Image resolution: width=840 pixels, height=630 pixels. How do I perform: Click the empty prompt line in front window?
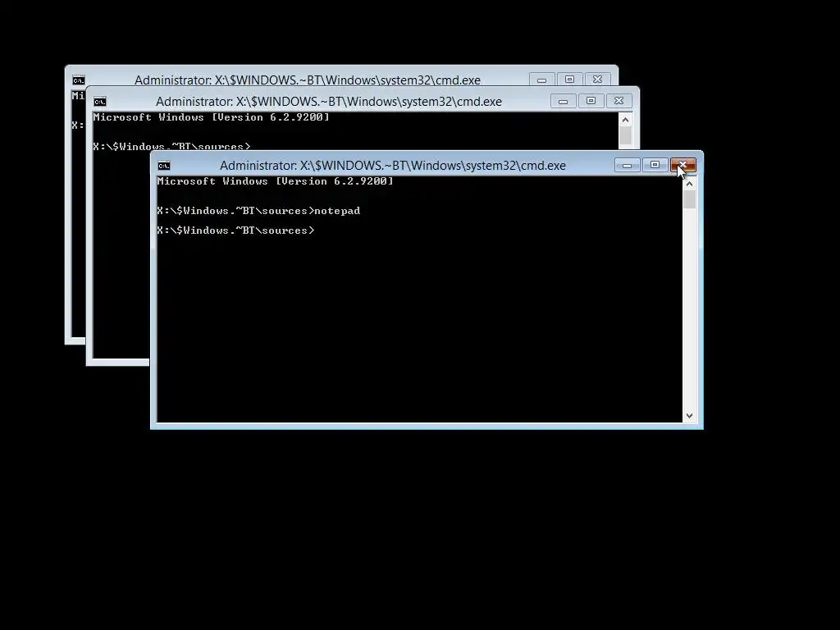pos(235,231)
